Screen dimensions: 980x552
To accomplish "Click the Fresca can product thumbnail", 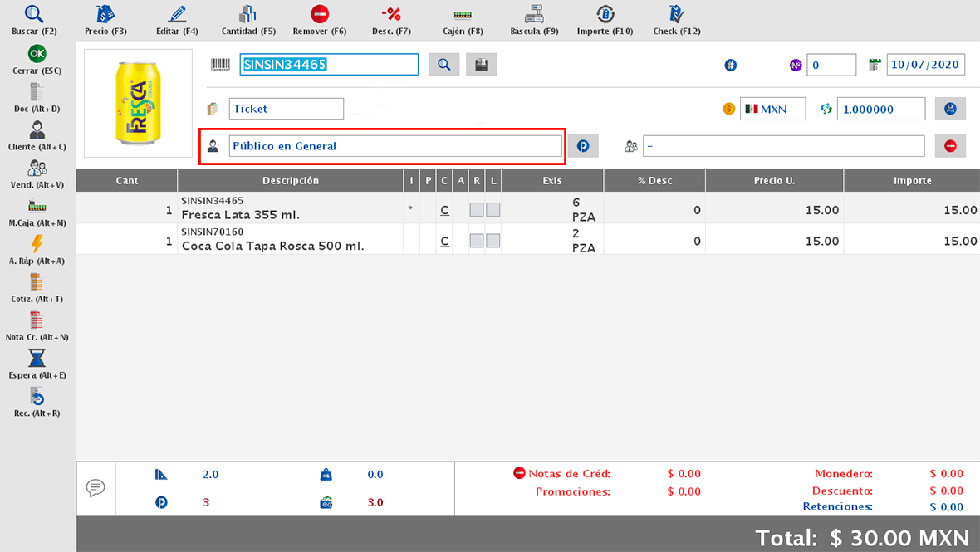I will pyautogui.click(x=137, y=103).
